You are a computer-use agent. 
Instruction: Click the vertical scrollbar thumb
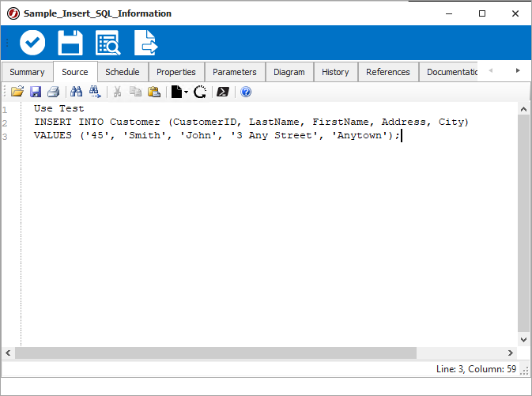523,224
